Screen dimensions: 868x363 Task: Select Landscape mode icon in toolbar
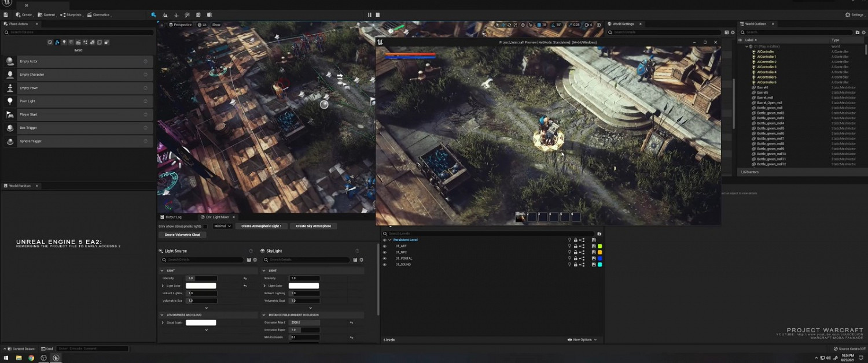[x=165, y=14]
